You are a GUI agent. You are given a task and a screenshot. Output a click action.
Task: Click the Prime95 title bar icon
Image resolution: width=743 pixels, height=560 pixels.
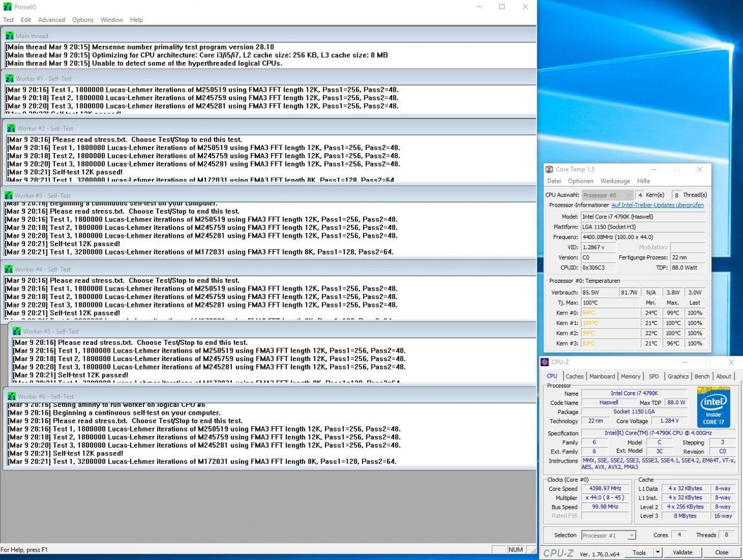pyautogui.click(x=7, y=6)
